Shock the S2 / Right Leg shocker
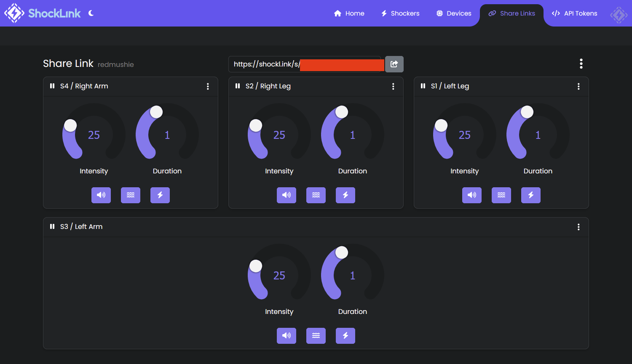This screenshot has height=364, width=632. (345, 195)
